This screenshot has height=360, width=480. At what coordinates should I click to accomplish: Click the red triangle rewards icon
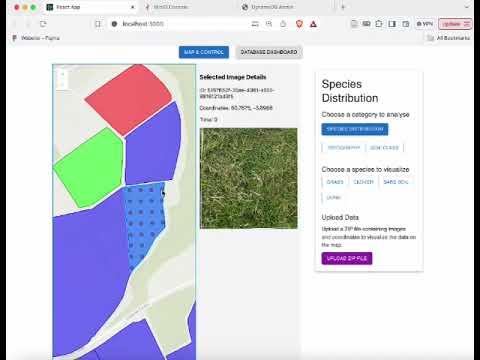coord(313,24)
